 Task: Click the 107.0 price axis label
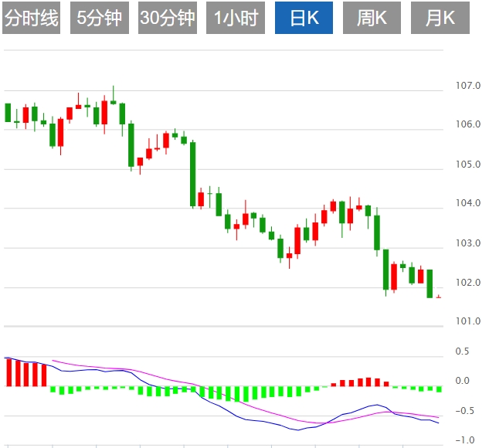tap(468, 85)
